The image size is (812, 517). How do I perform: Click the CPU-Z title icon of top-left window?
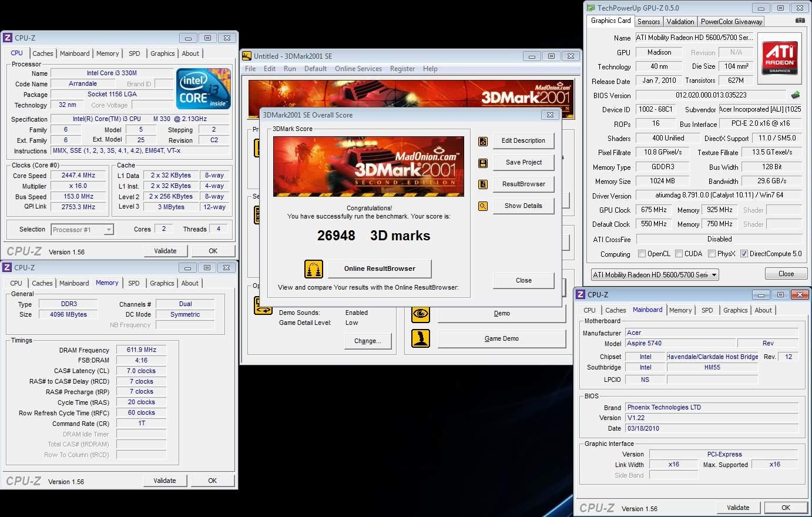tap(8, 38)
